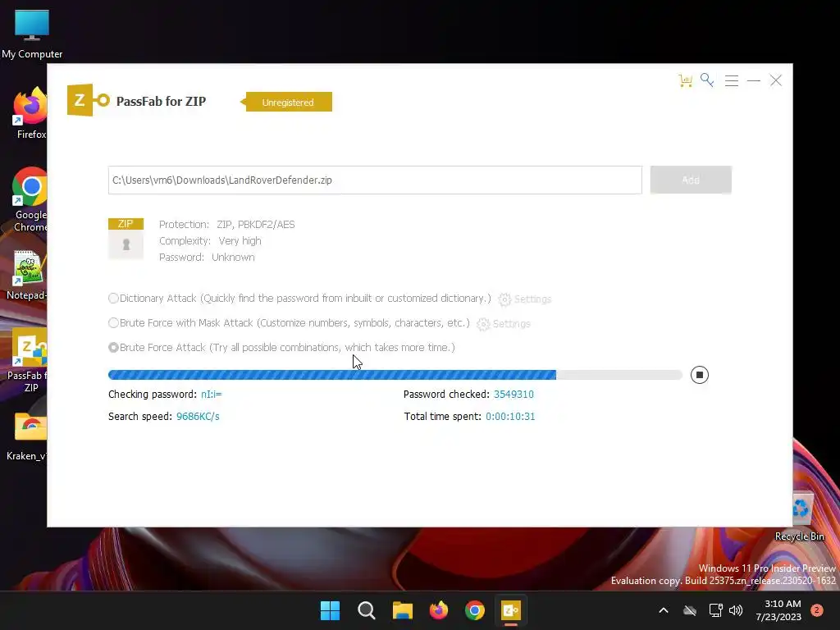This screenshot has height=630, width=840.
Task: Open the PassFab for ZIP desktop shortcut
Action: pyautogui.click(x=27, y=360)
